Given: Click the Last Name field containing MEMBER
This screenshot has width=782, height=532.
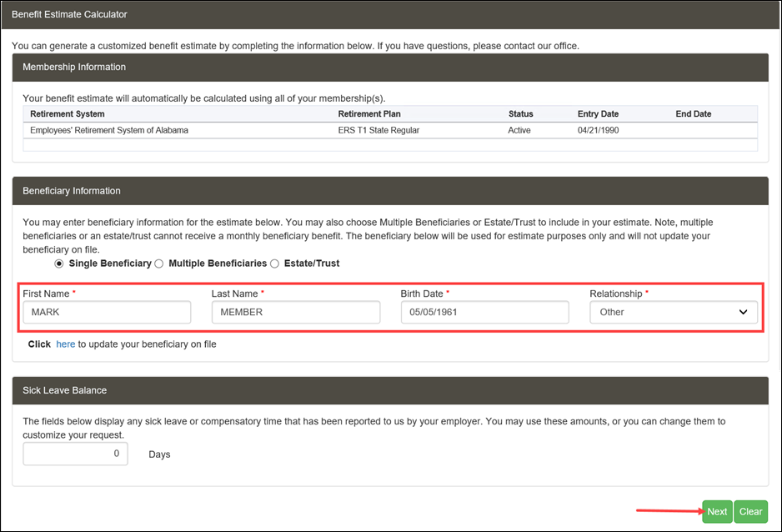Looking at the screenshot, I should [x=296, y=312].
